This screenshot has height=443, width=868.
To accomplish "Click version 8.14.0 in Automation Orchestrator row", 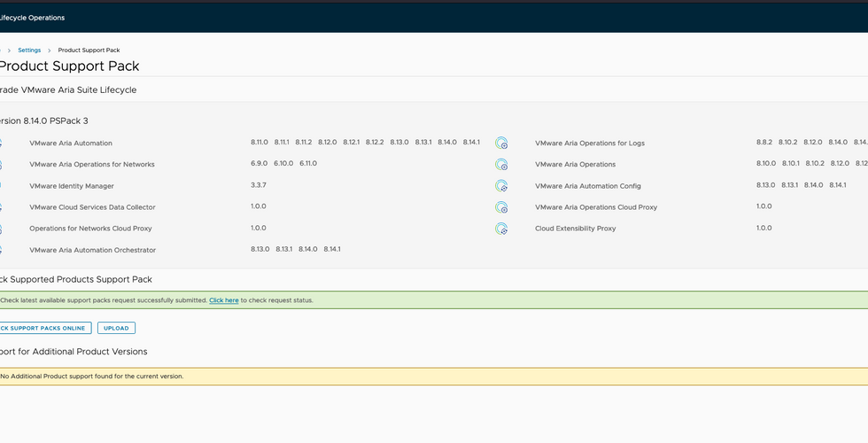I will point(308,249).
